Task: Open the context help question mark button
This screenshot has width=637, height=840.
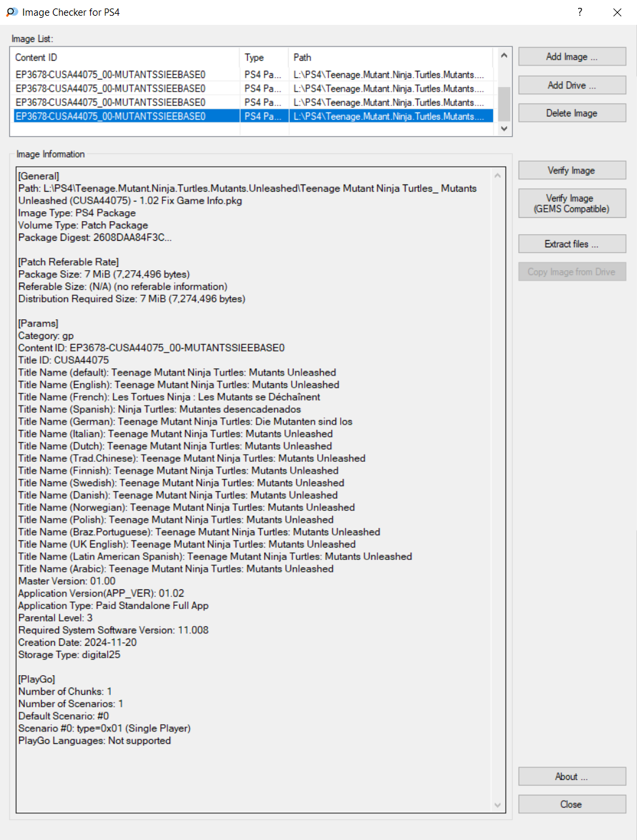Action: [579, 12]
